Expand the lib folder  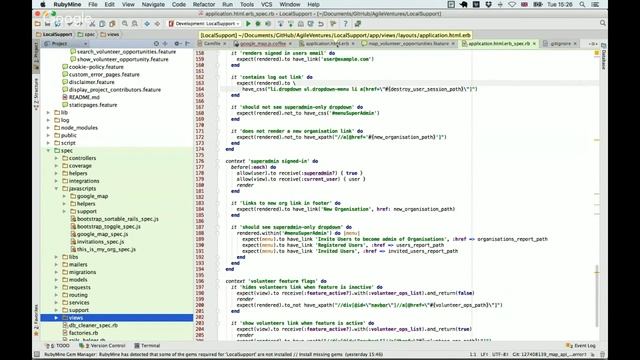pyautogui.click(x=49, y=112)
